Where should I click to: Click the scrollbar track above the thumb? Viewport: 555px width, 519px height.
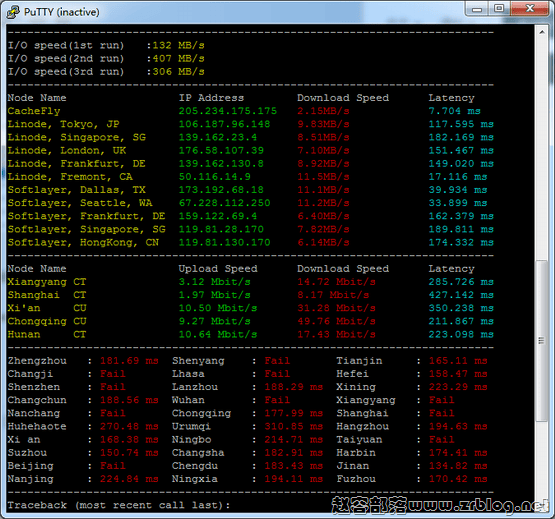point(542,149)
